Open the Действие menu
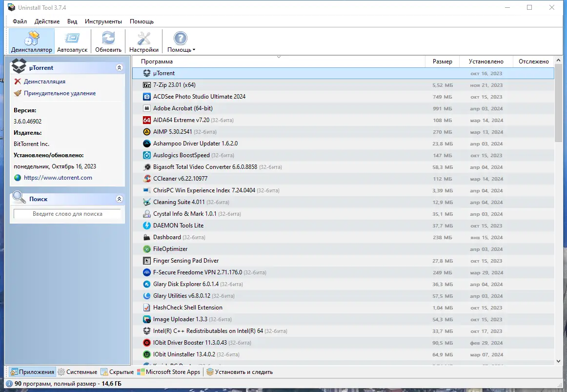 (47, 21)
